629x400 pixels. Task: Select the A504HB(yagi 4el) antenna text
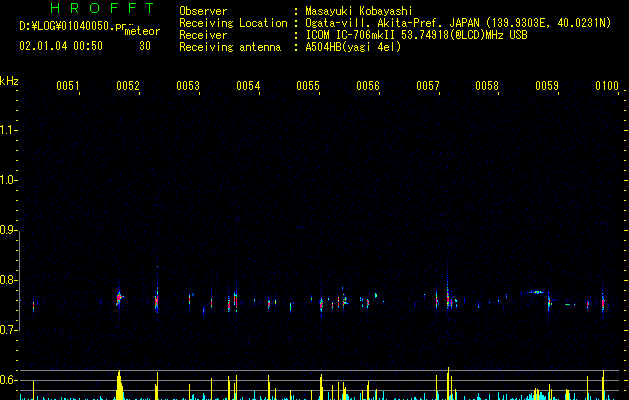tap(353, 47)
